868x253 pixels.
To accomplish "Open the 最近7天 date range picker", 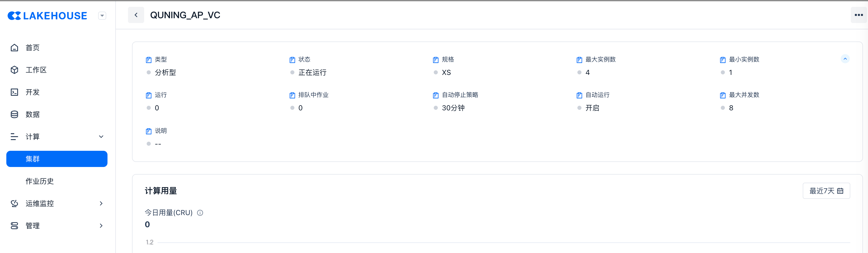I will click(826, 191).
